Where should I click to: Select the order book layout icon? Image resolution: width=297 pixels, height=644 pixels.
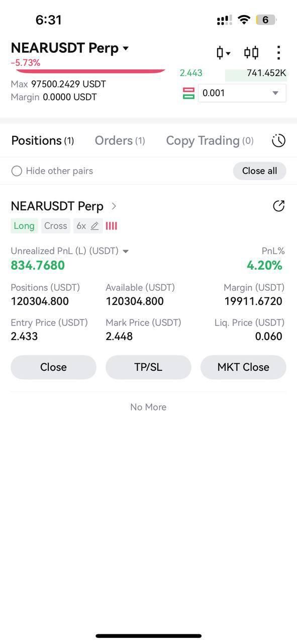click(x=188, y=93)
